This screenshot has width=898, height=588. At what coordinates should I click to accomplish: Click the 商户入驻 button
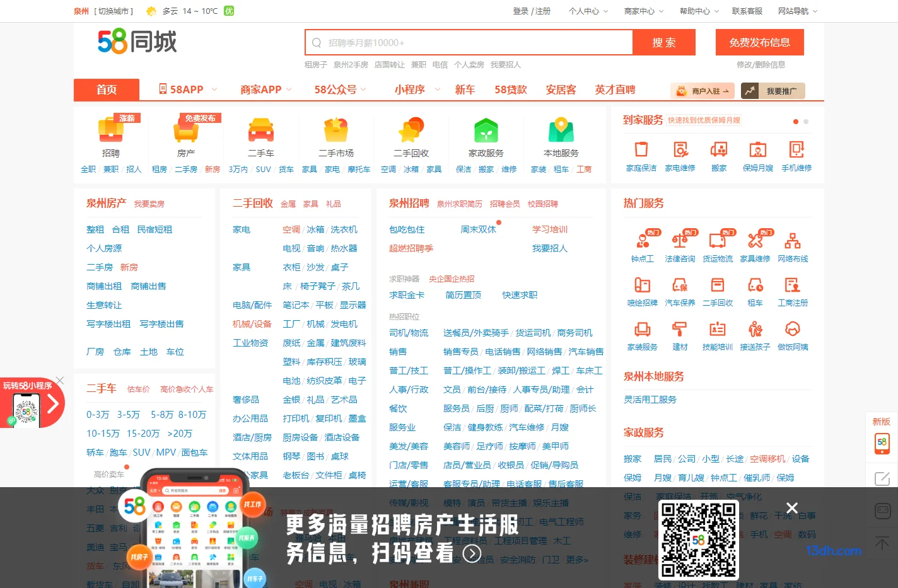coord(703,91)
